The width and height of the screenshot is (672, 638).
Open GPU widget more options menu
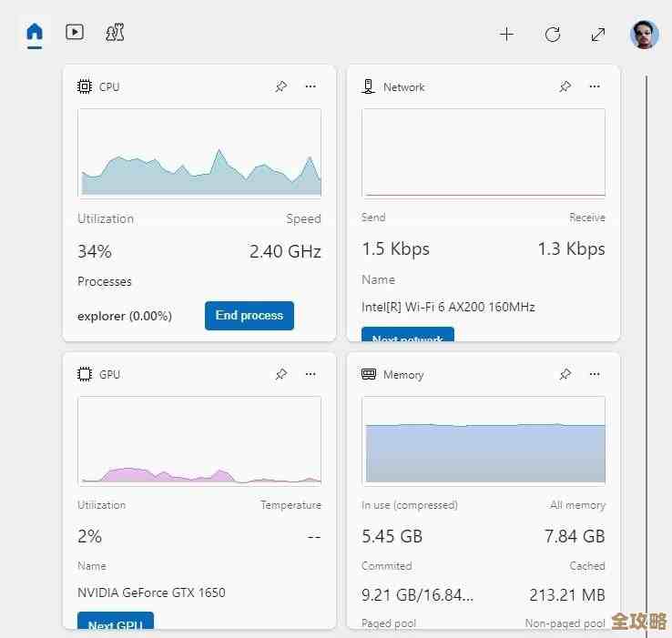(x=311, y=374)
